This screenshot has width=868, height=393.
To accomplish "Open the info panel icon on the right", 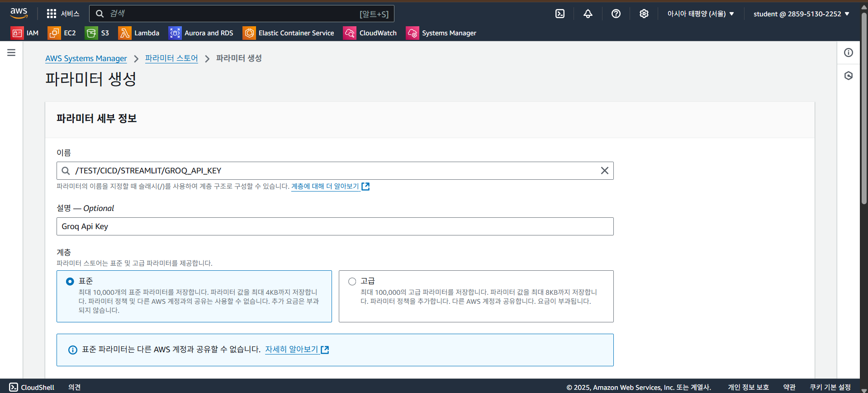I will pyautogui.click(x=849, y=53).
